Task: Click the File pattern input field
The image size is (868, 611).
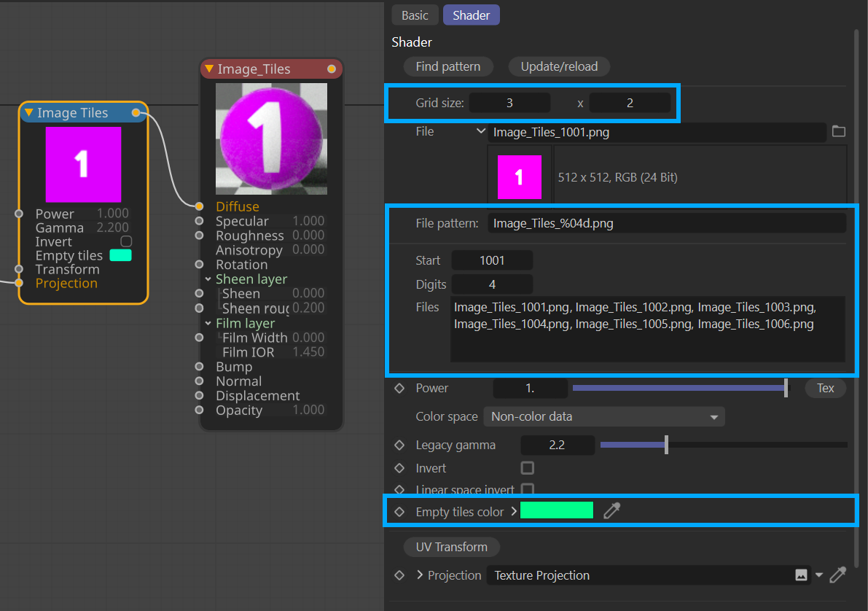Action: point(666,223)
